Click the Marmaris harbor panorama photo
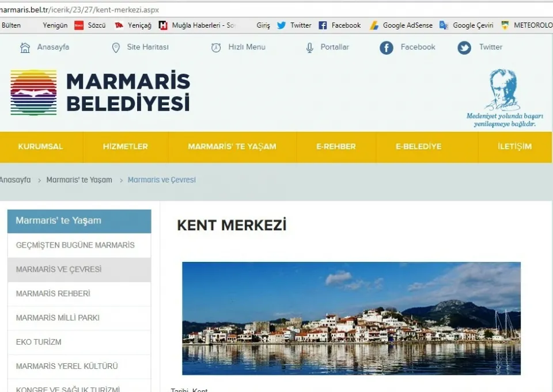 351,318
